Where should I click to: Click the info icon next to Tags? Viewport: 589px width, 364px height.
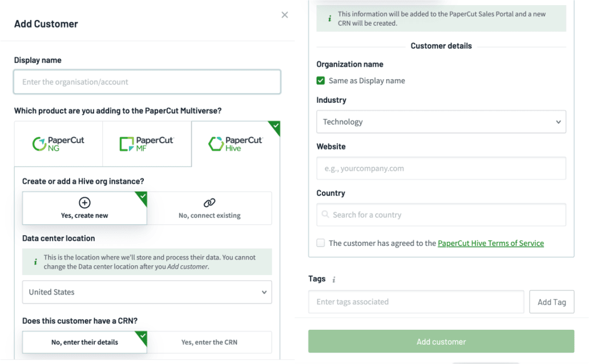(x=334, y=280)
